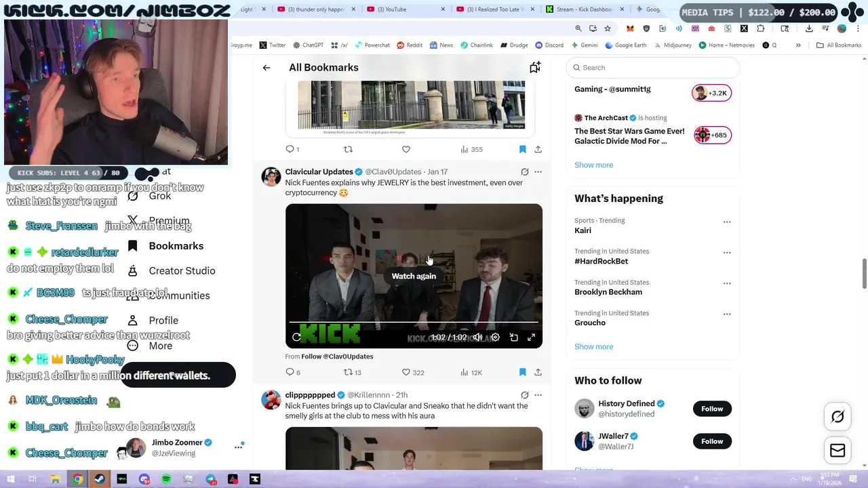Follow JWaller7
Screen dimensions: 868x488
coord(712,441)
